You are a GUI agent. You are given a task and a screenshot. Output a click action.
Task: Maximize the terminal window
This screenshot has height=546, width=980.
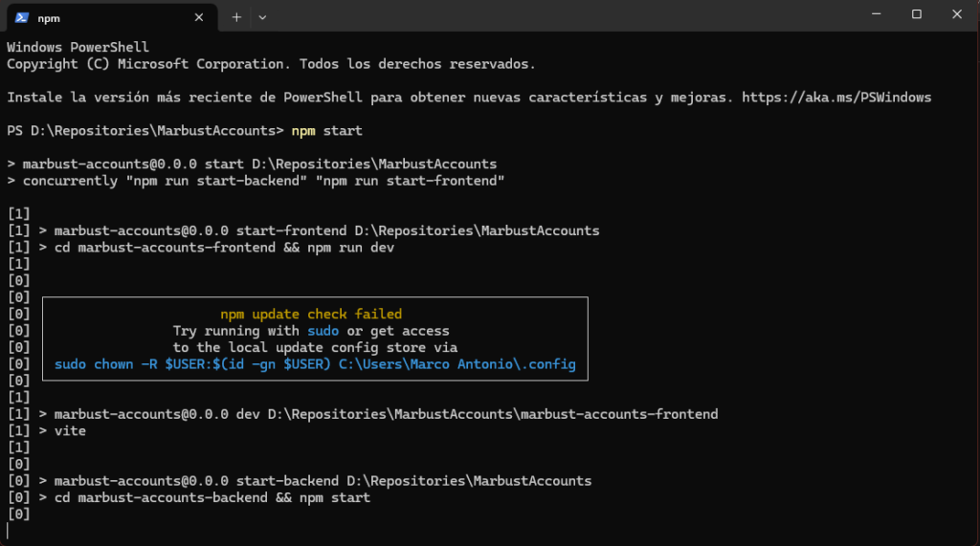pyautogui.click(x=916, y=13)
